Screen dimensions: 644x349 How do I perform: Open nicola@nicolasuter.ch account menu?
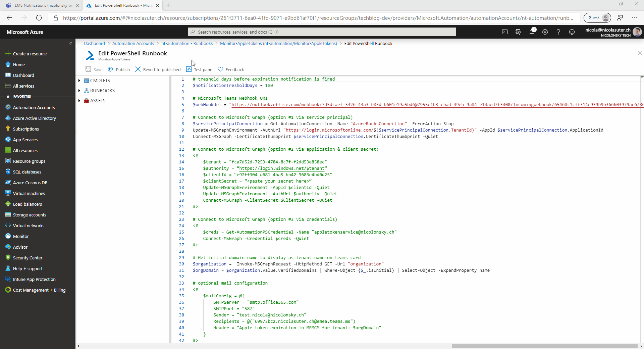click(x=613, y=32)
